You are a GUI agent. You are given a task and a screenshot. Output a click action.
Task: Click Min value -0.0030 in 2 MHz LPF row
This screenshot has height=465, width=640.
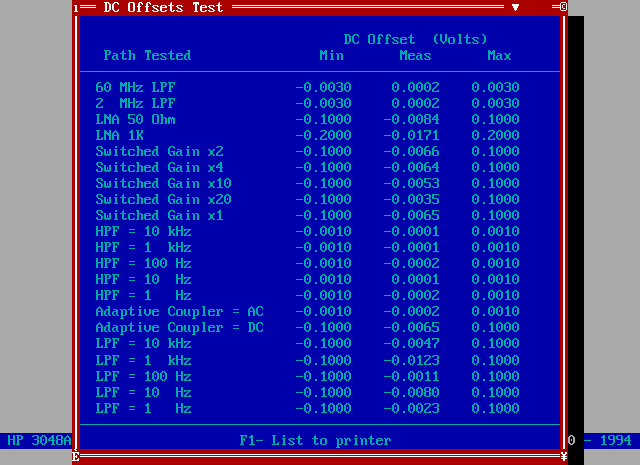[x=323, y=103]
